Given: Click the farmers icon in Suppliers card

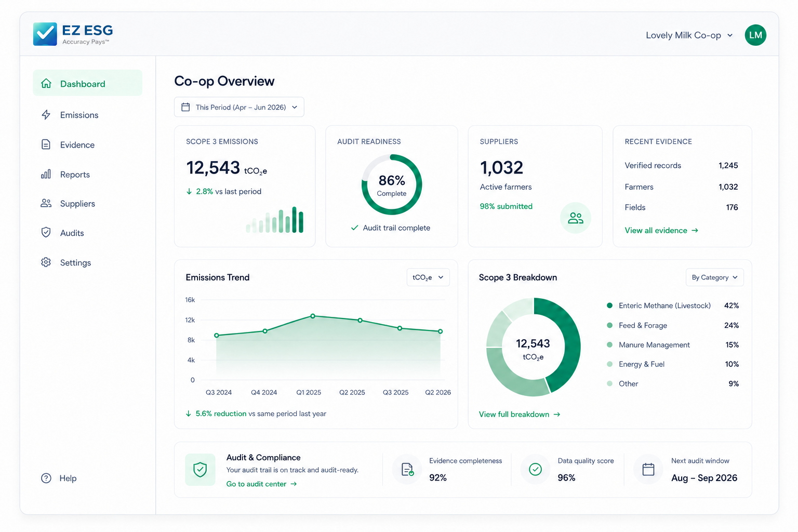Looking at the screenshot, I should point(576,218).
